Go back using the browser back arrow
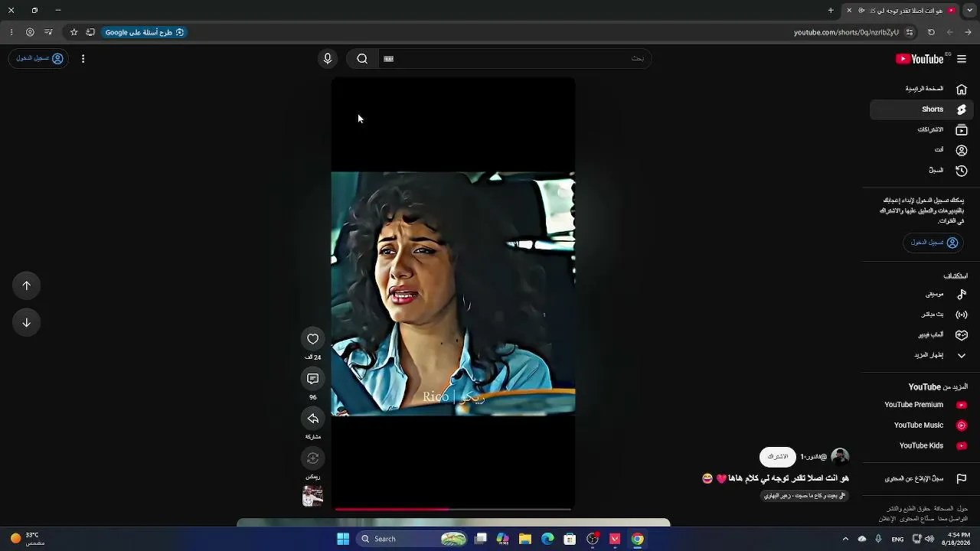The height and width of the screenshot is (551, 980). tap(969, 32)
